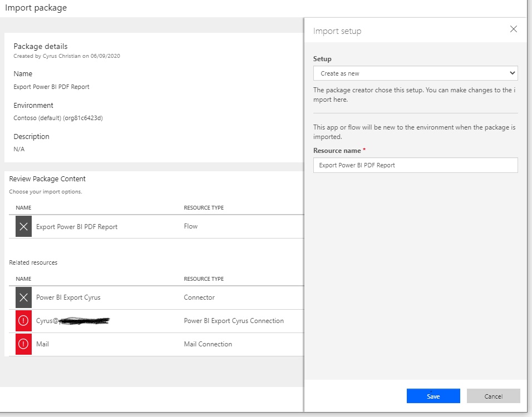Click NAME column header under Review Package Content
Image resolution: width=532 pixels, height=417 pixels.
[x=23, y=208]
